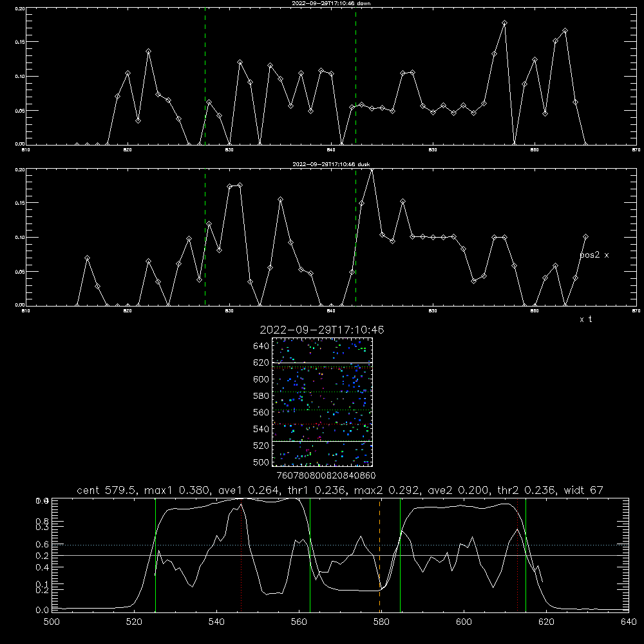Click y-axis label '640' beside the image

pos(261,346)
